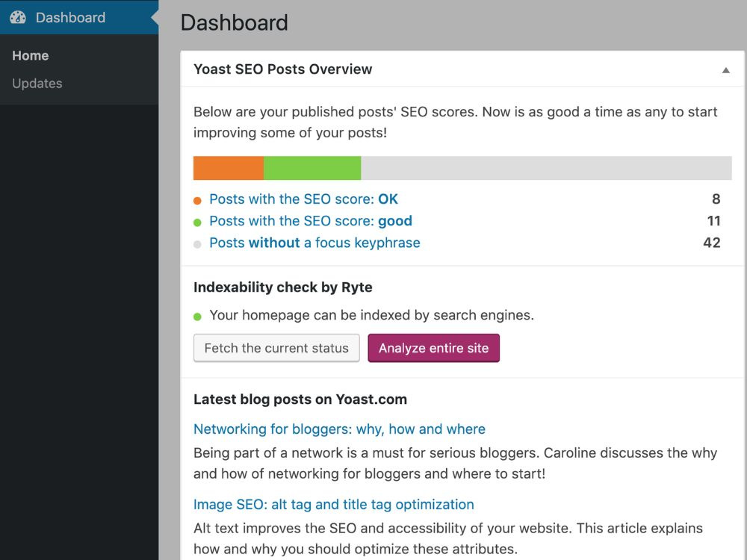Screen dimensions: 747x560
Task: Click the Indexability check by Ryte heading
Action: pos(282,287)
